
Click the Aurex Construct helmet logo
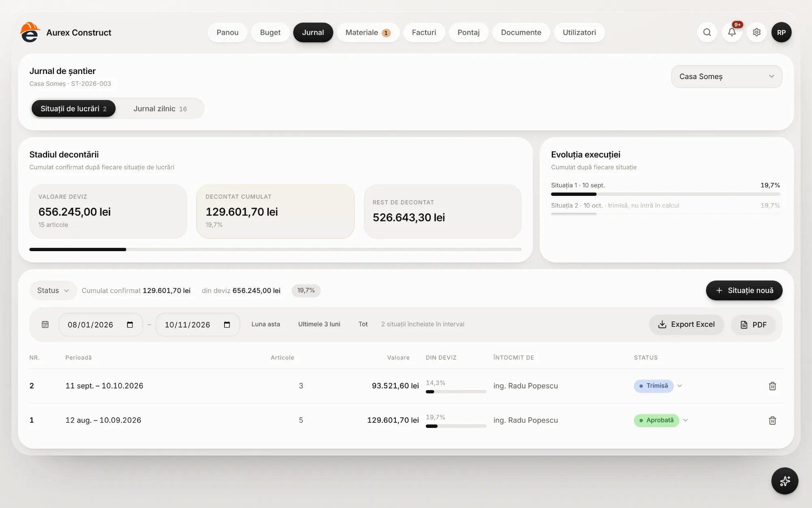click(x=30, y=32)
